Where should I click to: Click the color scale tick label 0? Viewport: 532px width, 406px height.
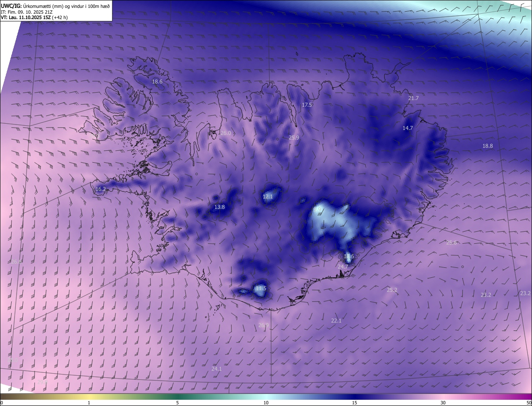pyautogui.click(x=2, y=403)
